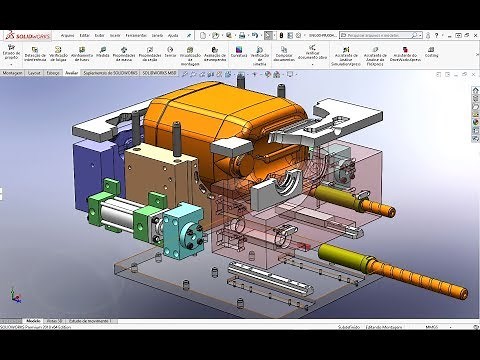Image resolution: width=480 pixels, height=360 pixels.
Task: Click Zoom to fit in view toolbar
Action: (185, 75)
